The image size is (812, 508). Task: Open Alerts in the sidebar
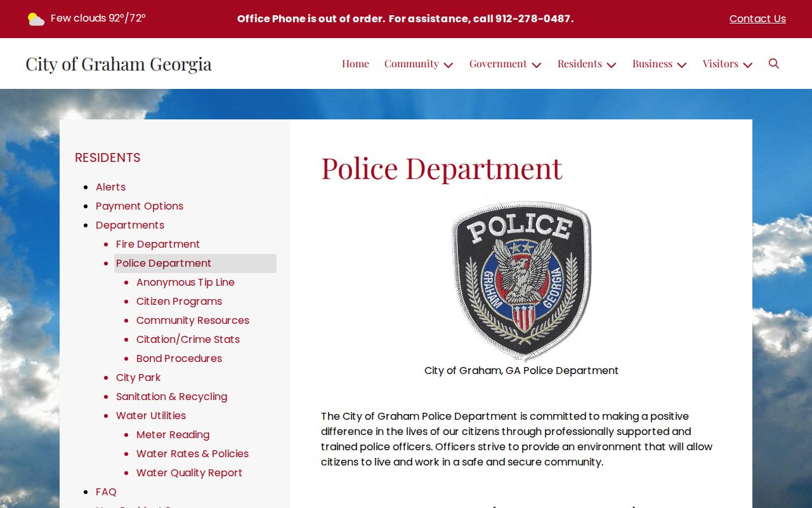[110, 187]
